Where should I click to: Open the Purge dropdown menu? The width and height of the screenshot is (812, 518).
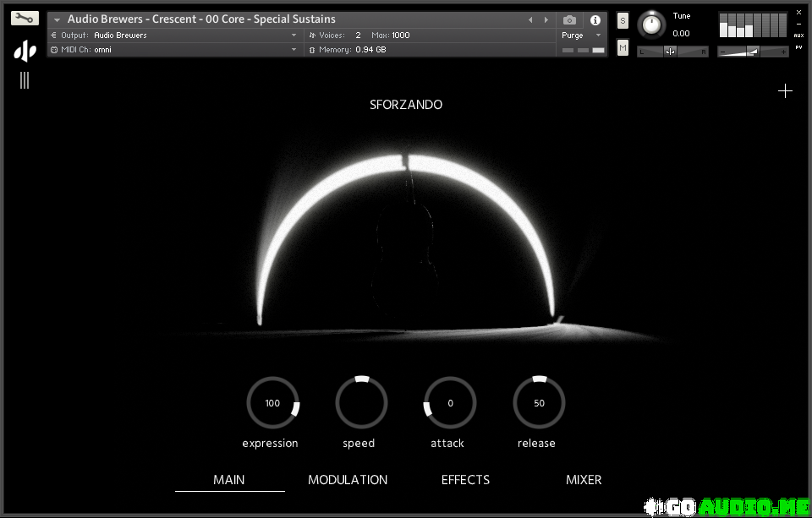coord(582,35)
